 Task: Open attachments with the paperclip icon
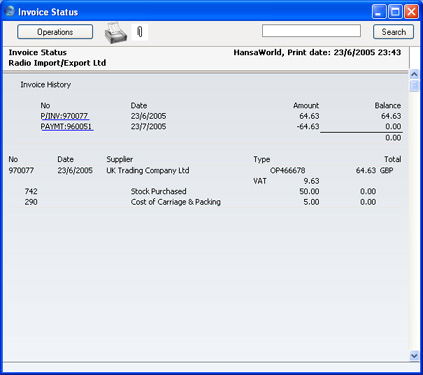140,32
